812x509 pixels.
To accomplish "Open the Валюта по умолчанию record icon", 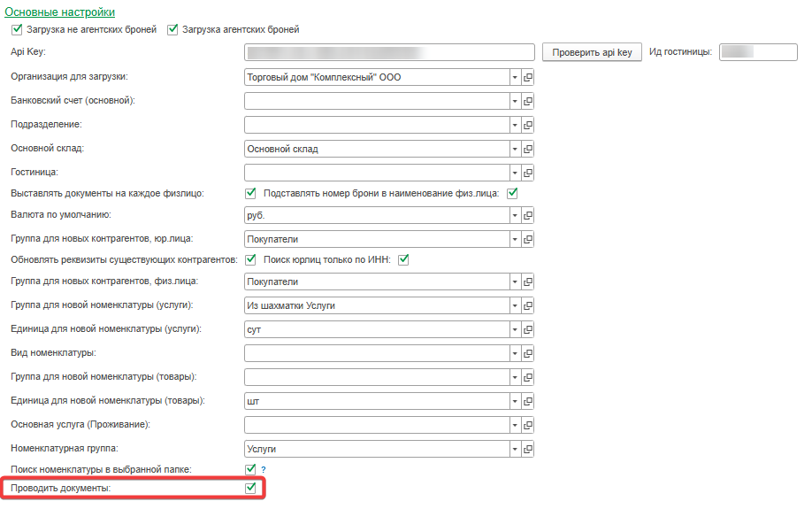I will (528, 215).
